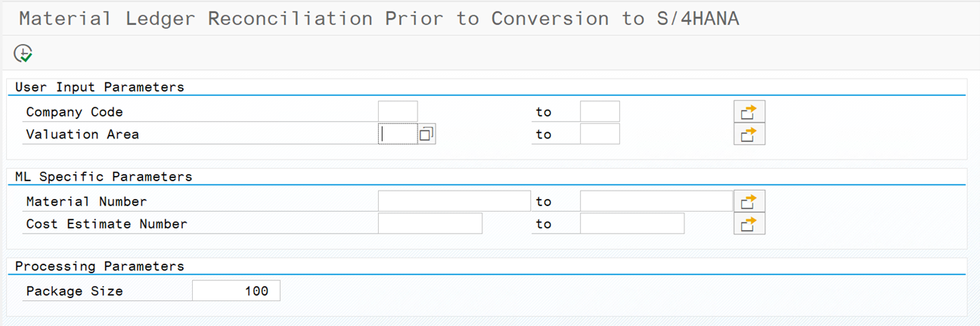This screenshot has height=326, width=980.
Task: Click the Material Number lower value field
Action: tap(454, 202)
